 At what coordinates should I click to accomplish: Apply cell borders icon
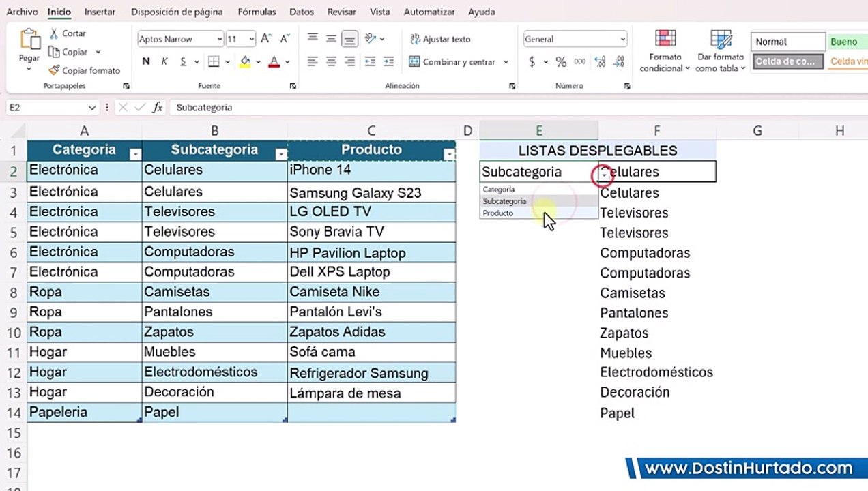pyautogui.click(x=214, y=61)
